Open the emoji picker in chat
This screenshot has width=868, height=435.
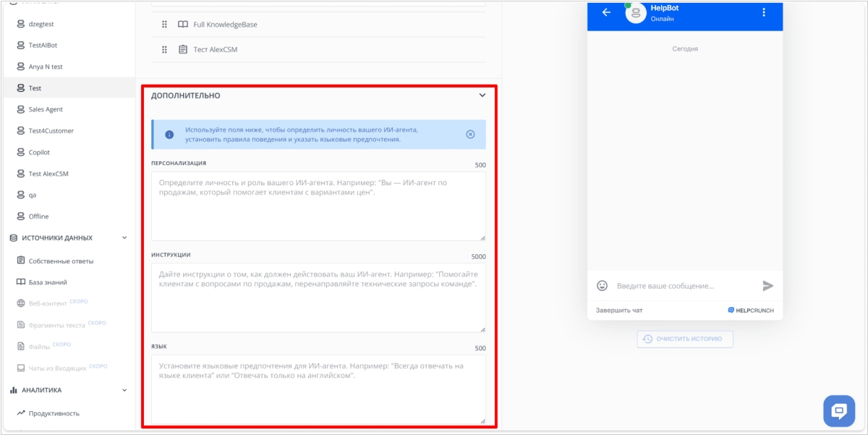(602, 286)
